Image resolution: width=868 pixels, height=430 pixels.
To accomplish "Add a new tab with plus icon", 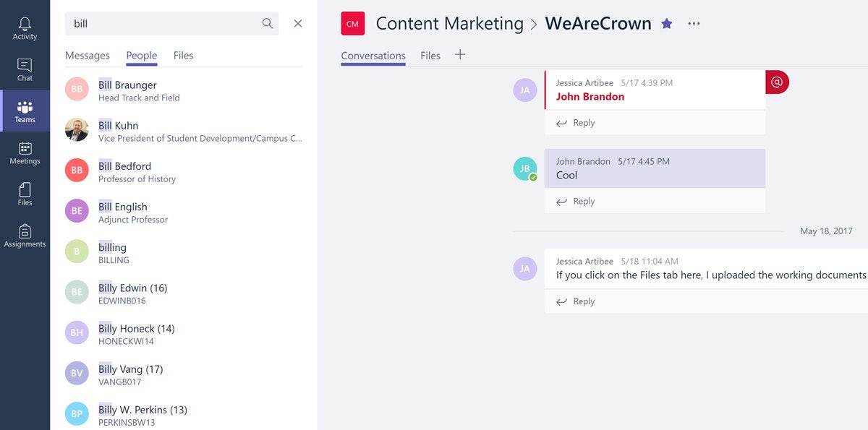I will pyautogui.click(x=460, y=55).
